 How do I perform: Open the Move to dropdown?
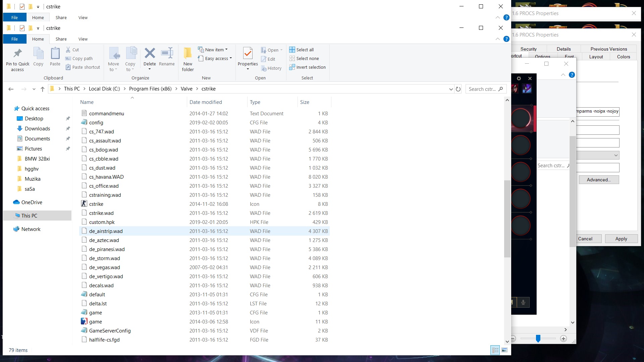(113, 66)
